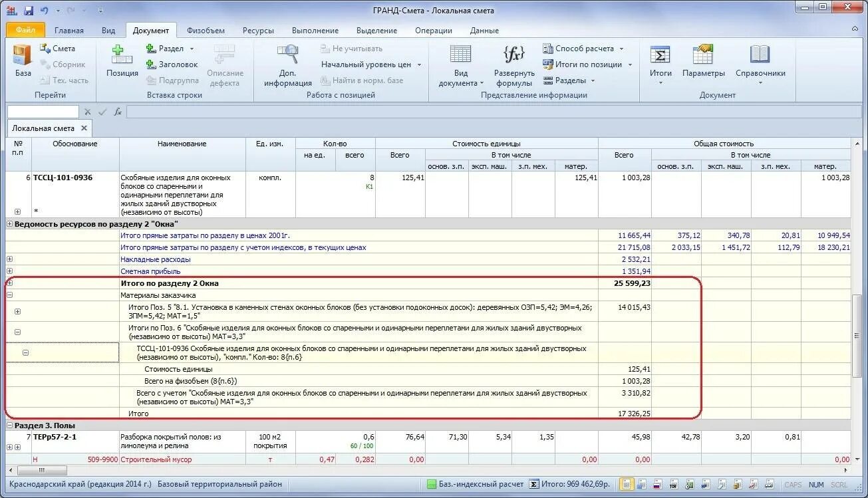
Task: Click the ГРАНД-Смета application icon
Action: (x=12, y=11)
